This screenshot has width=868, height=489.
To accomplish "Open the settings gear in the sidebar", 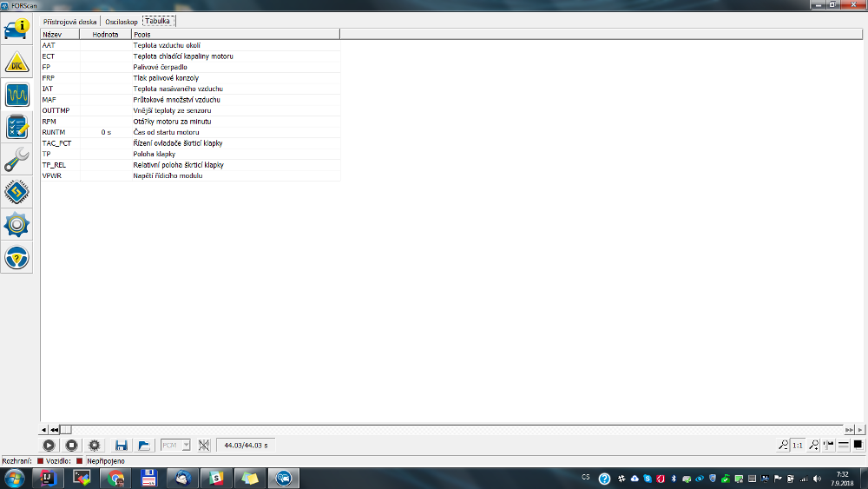I will 17,224.
